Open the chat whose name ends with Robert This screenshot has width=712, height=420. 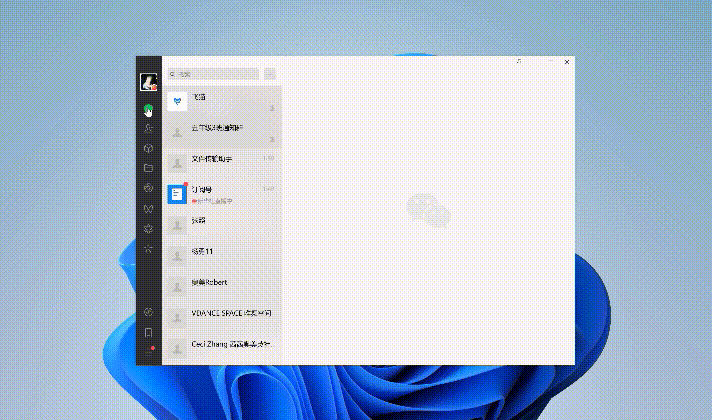222,287
